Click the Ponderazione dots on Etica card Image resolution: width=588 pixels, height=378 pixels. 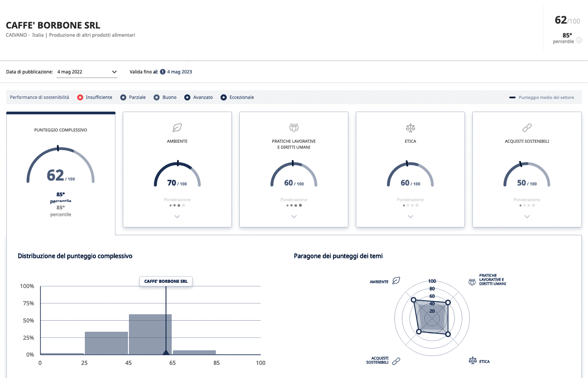(411, 205)
